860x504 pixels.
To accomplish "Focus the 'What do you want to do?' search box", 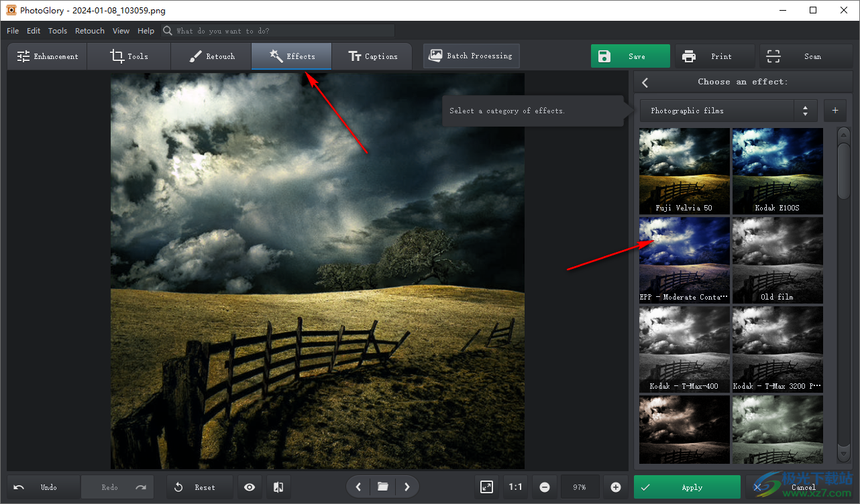I will 278,31.
